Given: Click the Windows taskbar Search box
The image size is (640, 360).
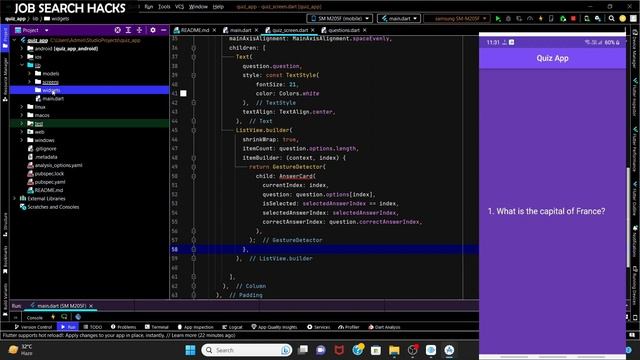Looking at the screenshot, I should tap(247, 350).
